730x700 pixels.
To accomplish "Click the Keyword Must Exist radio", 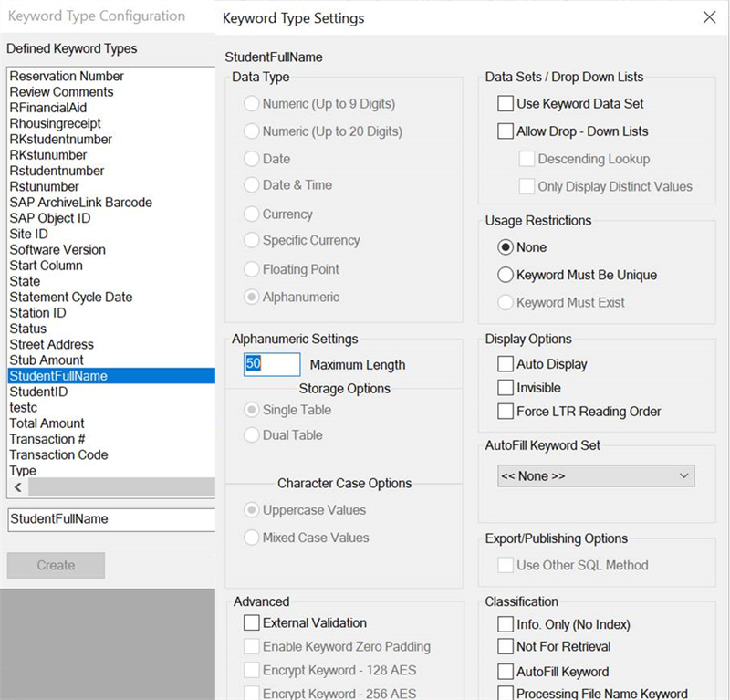I will tap(506, 302).
